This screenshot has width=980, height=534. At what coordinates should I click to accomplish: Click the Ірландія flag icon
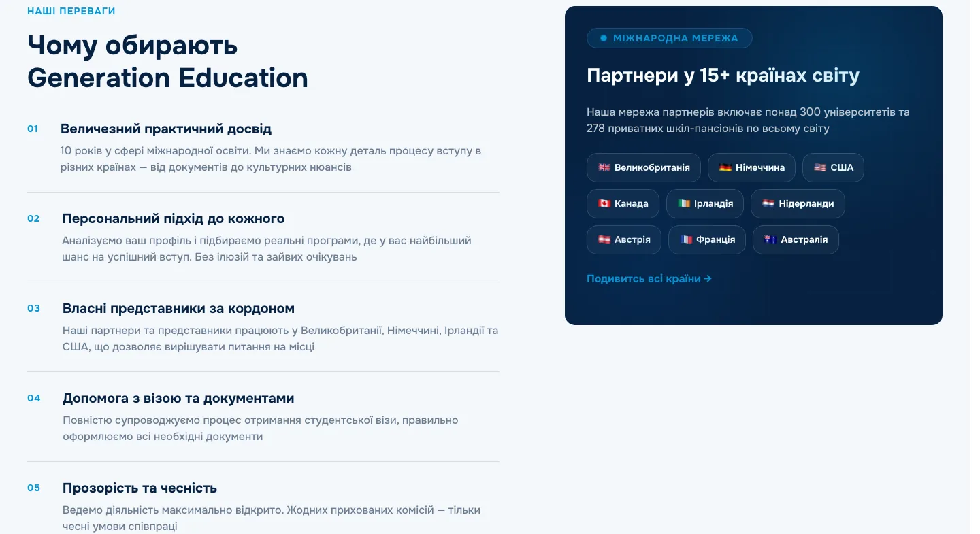(684, 203)
